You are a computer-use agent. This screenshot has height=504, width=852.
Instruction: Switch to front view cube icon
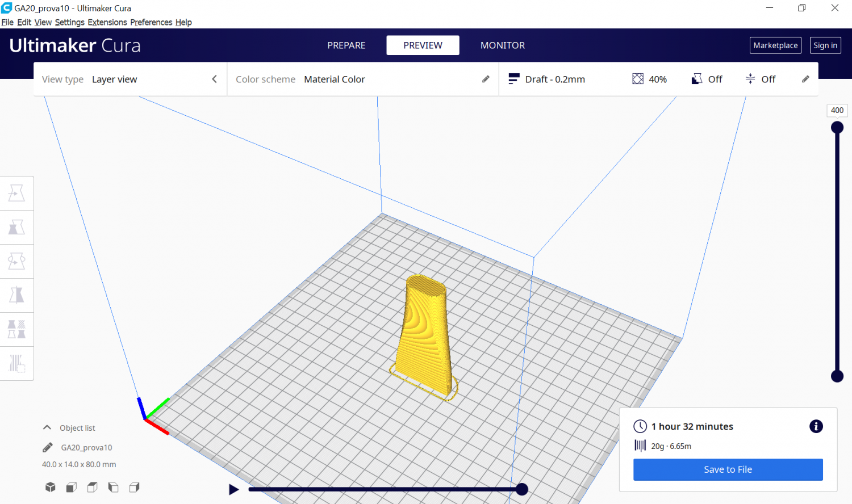[x=72, y=487]
